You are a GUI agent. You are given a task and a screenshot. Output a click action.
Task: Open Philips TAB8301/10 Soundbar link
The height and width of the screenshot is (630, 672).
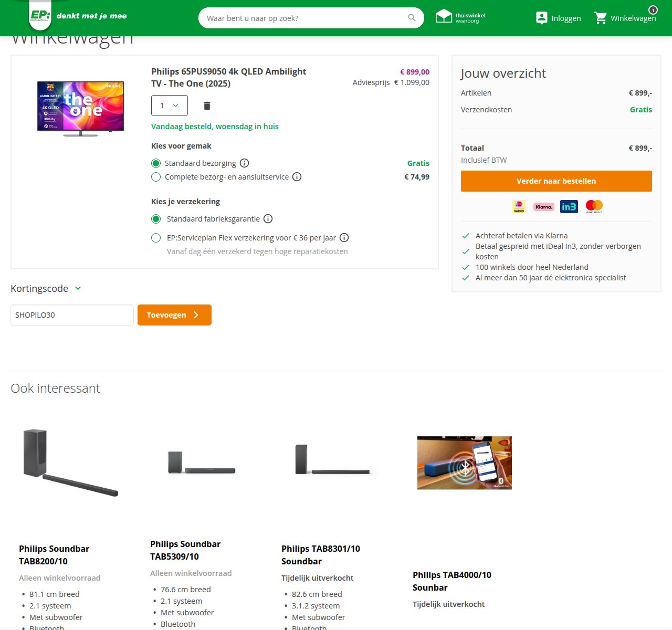pyautogui.click(x=321, y=555)
